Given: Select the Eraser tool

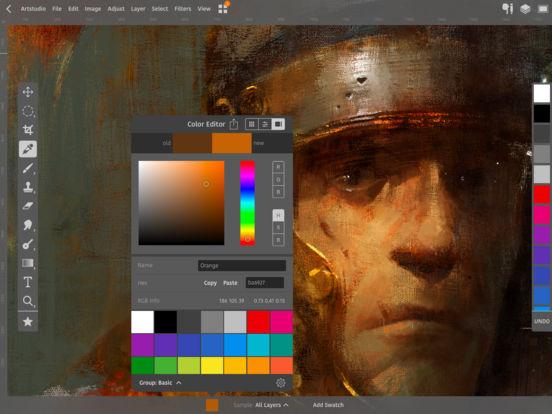Looking at the screenshot, I should click(28, 206).
